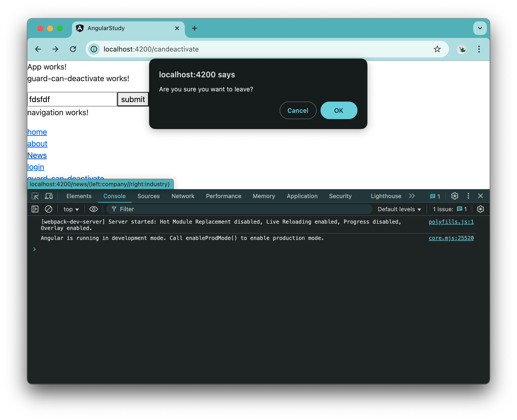Click Cancel to stay on page
The height and width of the screenshot is (420, 517).
[x=298, y=111]
